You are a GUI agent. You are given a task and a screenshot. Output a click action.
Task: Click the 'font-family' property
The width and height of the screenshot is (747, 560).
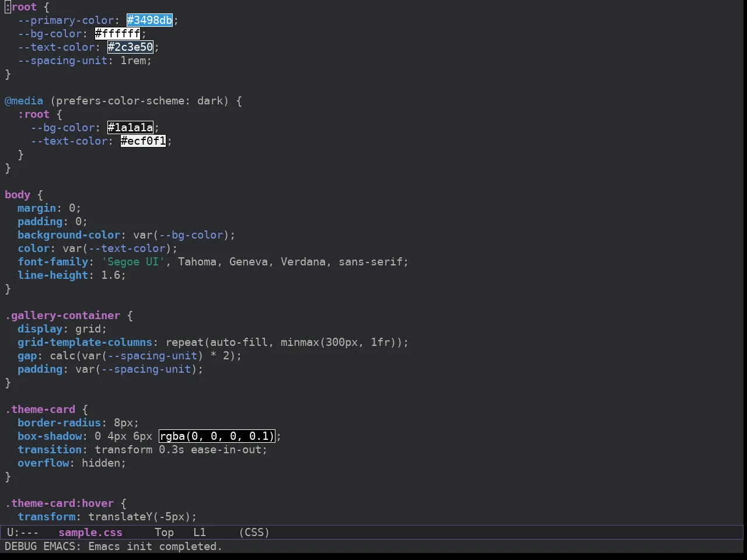click(x=53, y=262)
